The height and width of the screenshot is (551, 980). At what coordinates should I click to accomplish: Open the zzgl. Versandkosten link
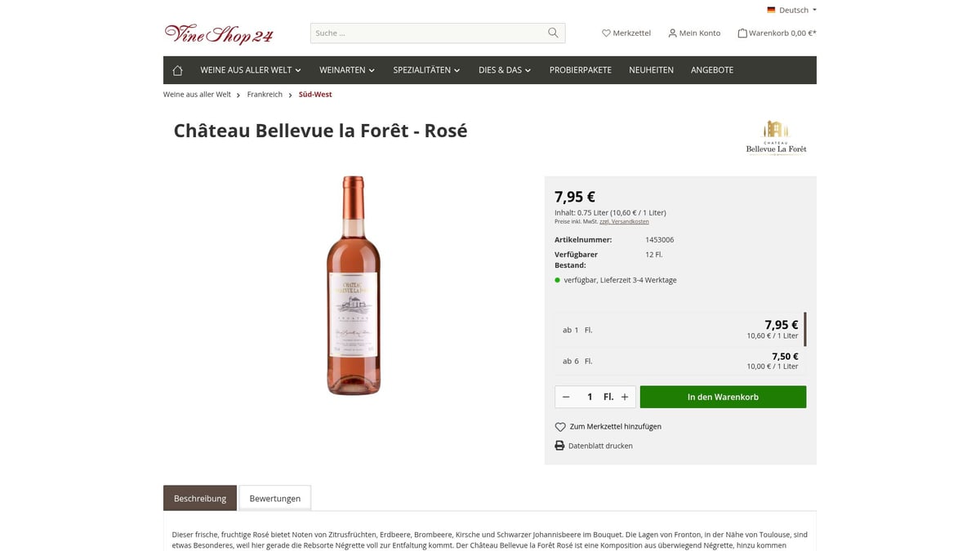(x=626, y=220)
